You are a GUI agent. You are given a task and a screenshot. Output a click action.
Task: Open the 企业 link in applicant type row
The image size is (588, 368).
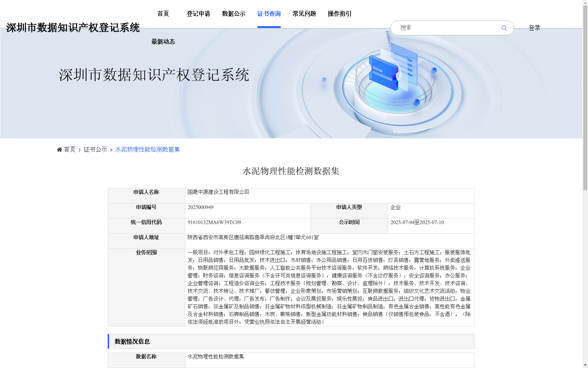click(x=395, y=207)
